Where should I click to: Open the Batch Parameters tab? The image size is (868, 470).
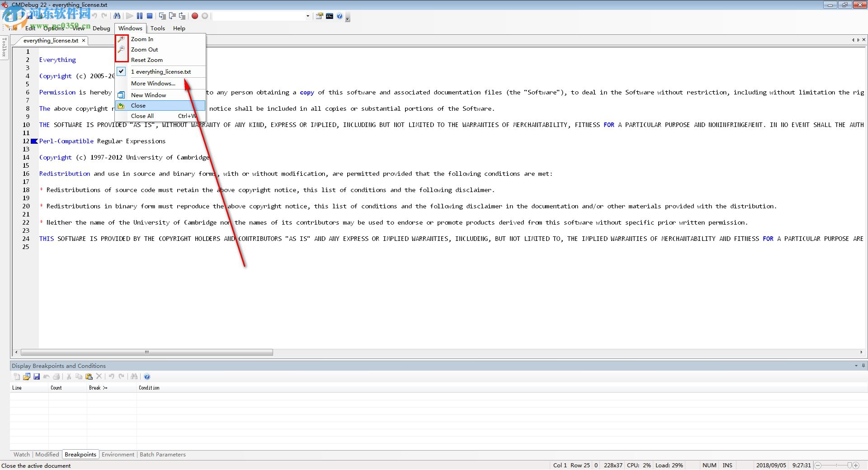162,454
